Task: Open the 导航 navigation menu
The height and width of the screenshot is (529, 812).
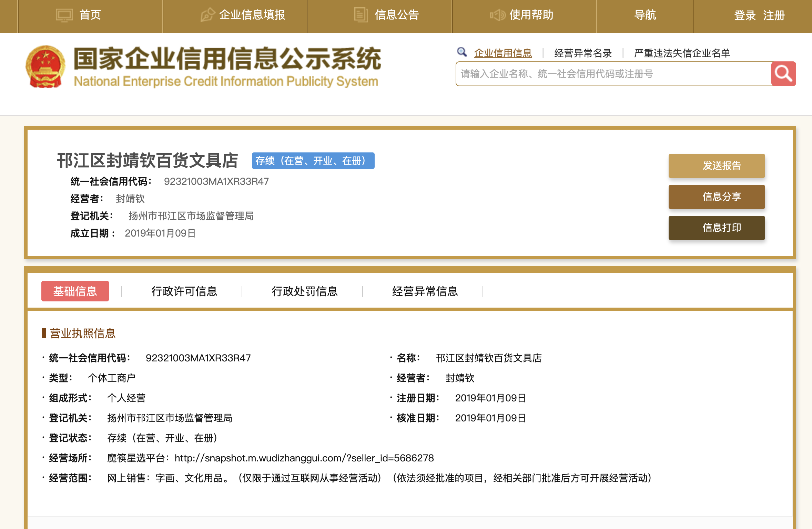Action: point(646,15)
